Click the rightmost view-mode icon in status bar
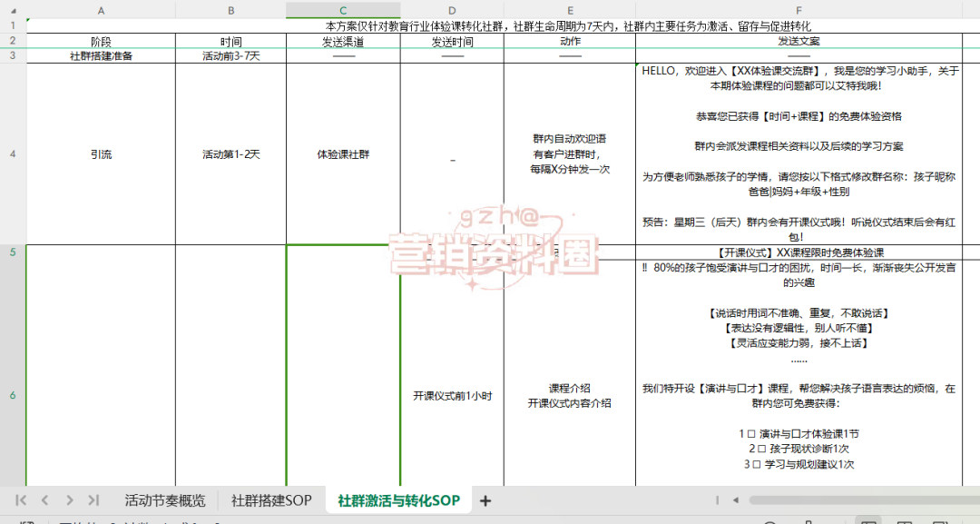 pyautogui.click(x=938, y=519)
